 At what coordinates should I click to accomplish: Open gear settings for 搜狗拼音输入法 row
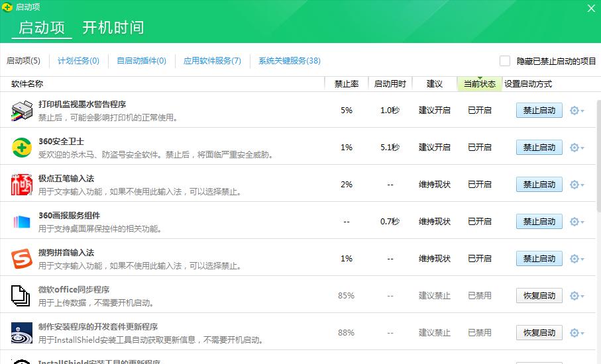click(x=577, y=259)
